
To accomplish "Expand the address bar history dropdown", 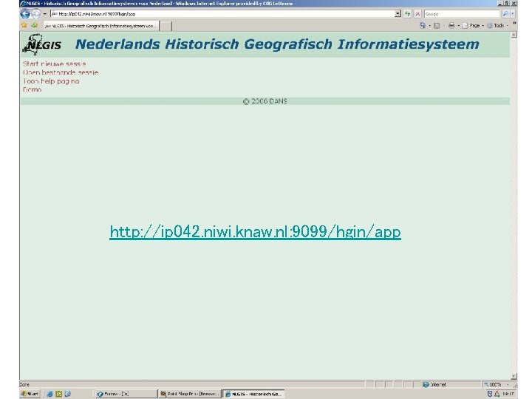I will coord(398,14).
